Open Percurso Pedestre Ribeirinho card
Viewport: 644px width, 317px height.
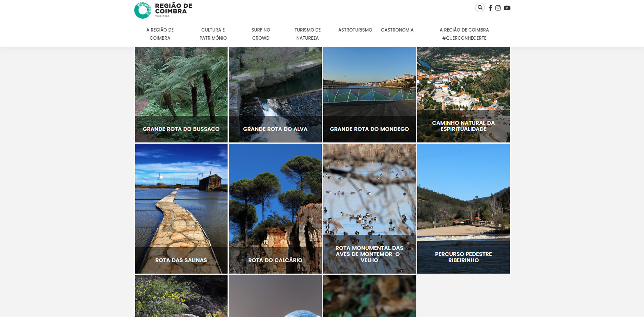coord(464,209)
